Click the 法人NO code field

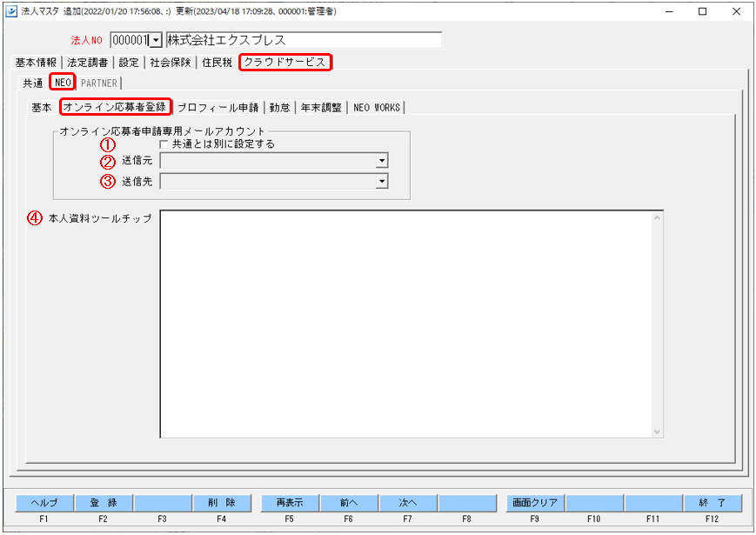point(130,41)
